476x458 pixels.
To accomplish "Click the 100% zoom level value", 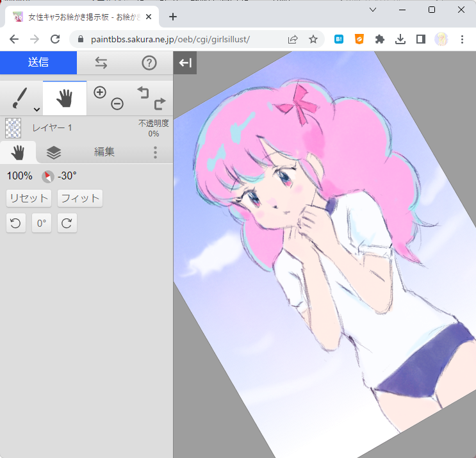I will tap(20, 176).
